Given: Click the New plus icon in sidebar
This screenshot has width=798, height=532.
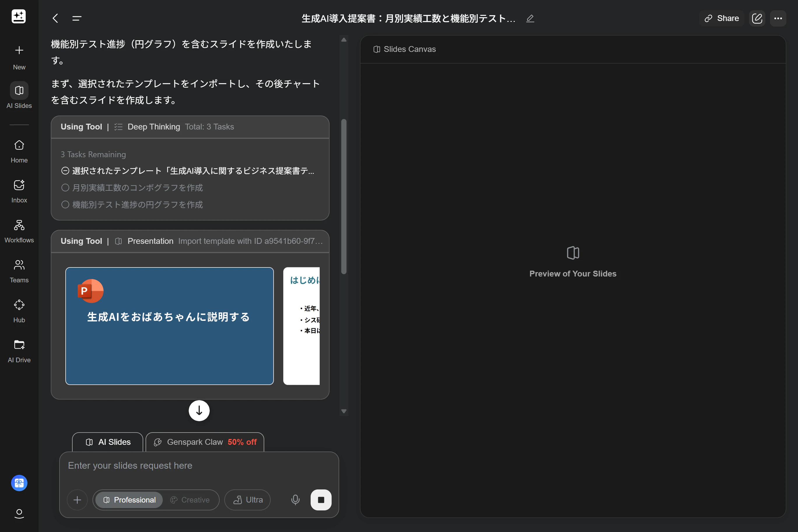Looking at the screenshot, I should (19, 50).
